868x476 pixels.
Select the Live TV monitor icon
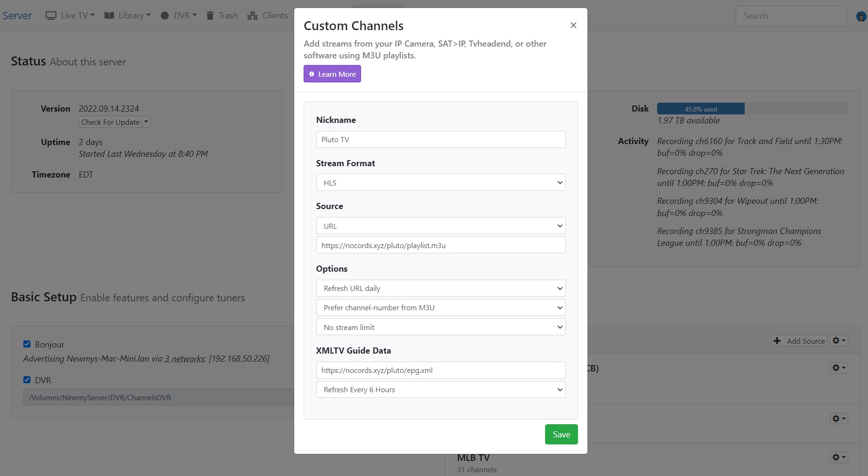pyautogui.click(x=50, y=15)
